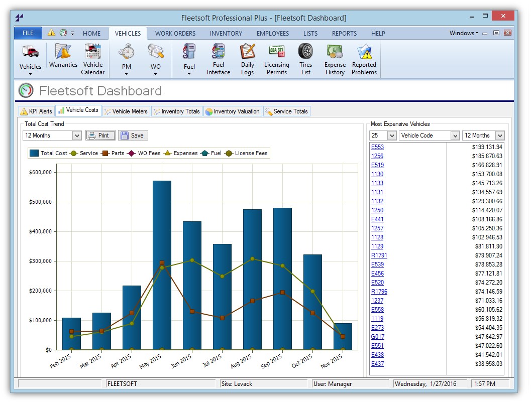Switch to the Work Orders ribbon tab

175,34
